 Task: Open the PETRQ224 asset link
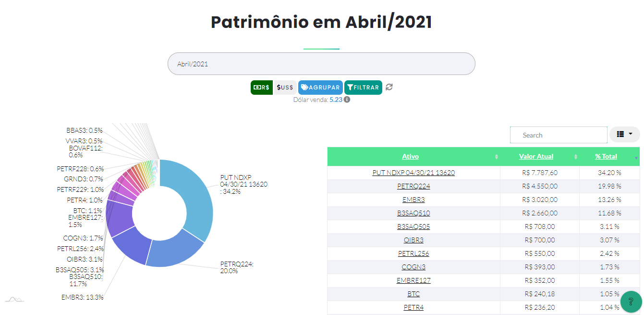(x=413, y=186)
